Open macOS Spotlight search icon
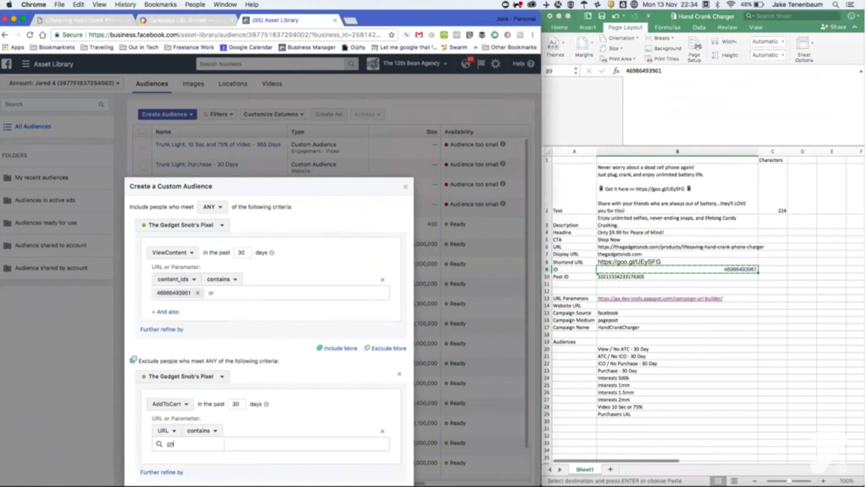Screen dimensions: 868x487 pyautogui.click(x=835, y=4)
